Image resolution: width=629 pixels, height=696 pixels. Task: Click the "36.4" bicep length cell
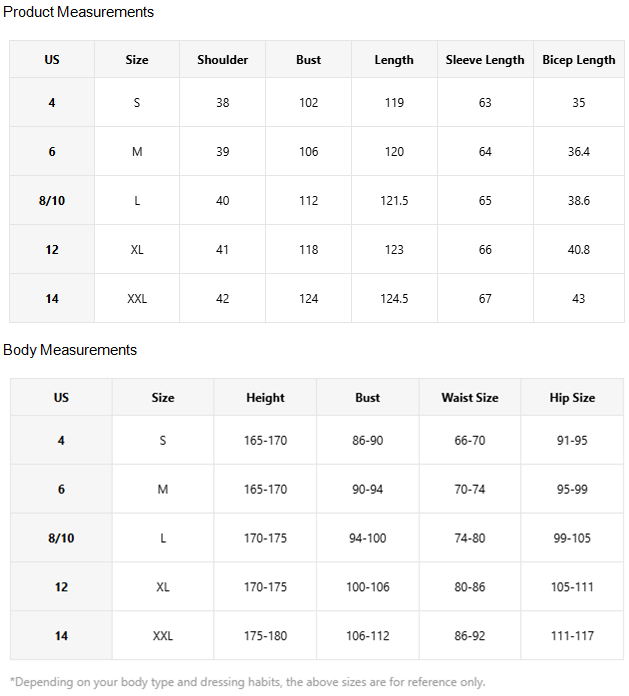(579, 152)
